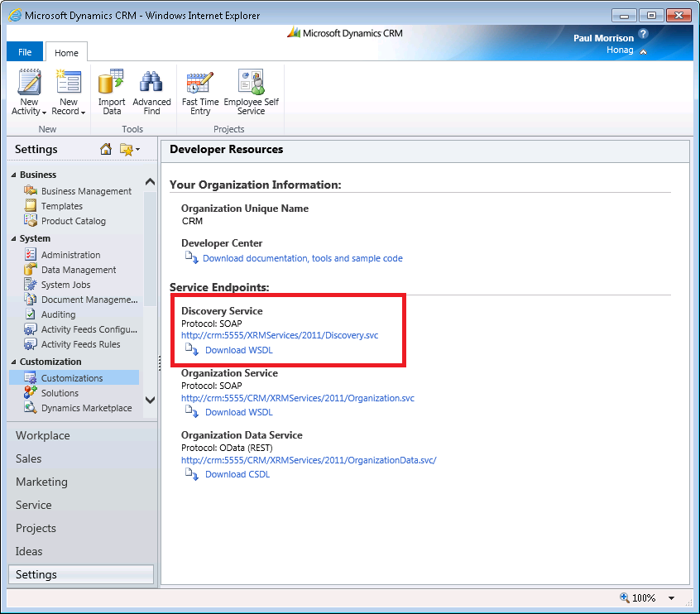Click the Document Management icon
This screenshot has width=700, height=614.
point(31,300)
